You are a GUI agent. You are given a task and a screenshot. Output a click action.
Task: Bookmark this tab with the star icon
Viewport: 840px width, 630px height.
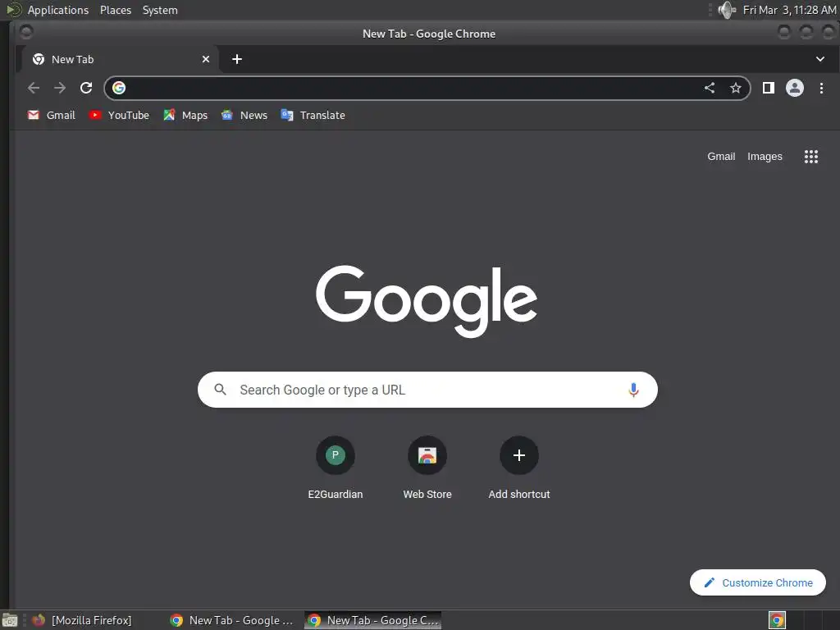tap(736, 88)
